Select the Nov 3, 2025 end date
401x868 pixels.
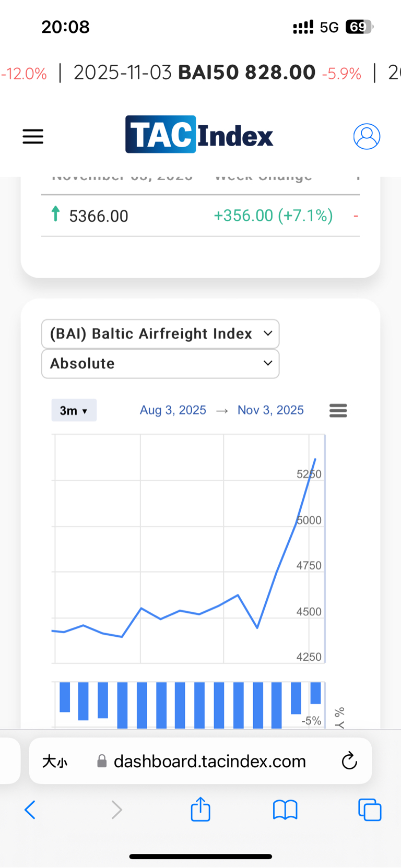(270, 410)
